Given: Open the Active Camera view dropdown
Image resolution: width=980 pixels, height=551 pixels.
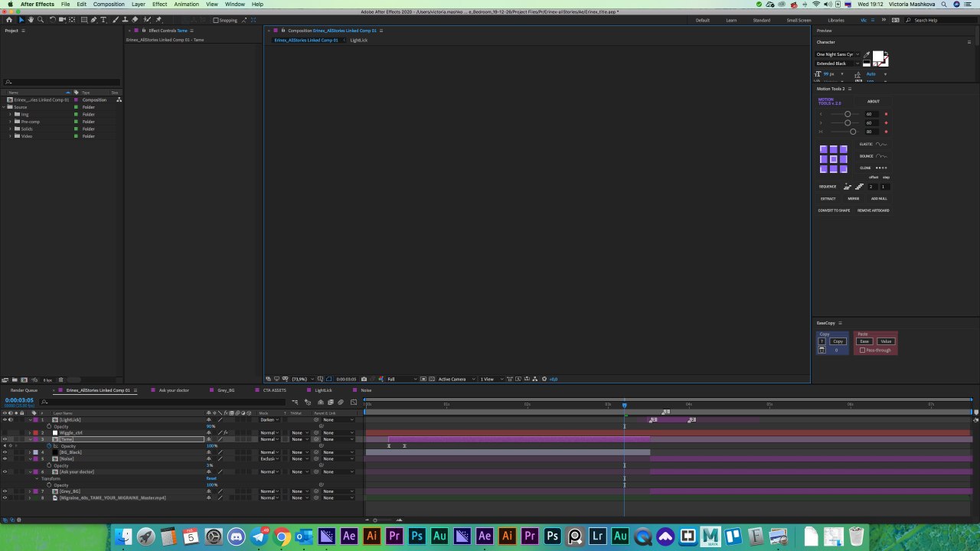Looking at the screenshot, I should 456,379.
